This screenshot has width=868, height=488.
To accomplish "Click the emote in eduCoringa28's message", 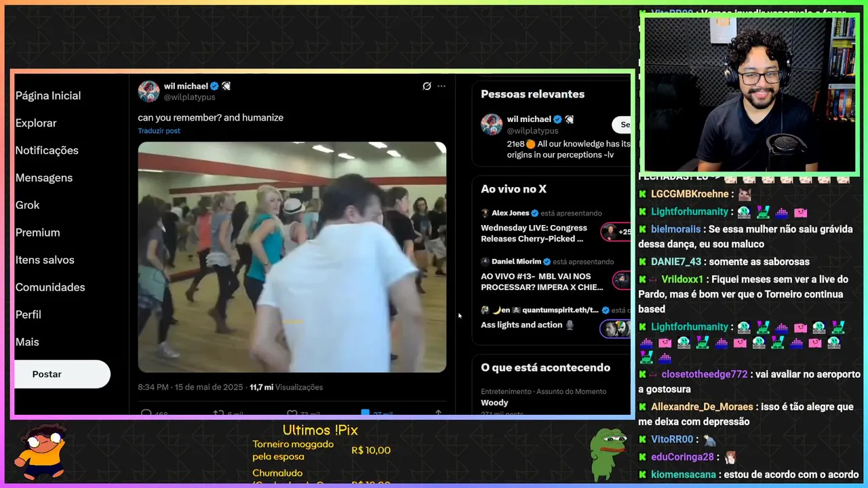I will click(730, 457).
